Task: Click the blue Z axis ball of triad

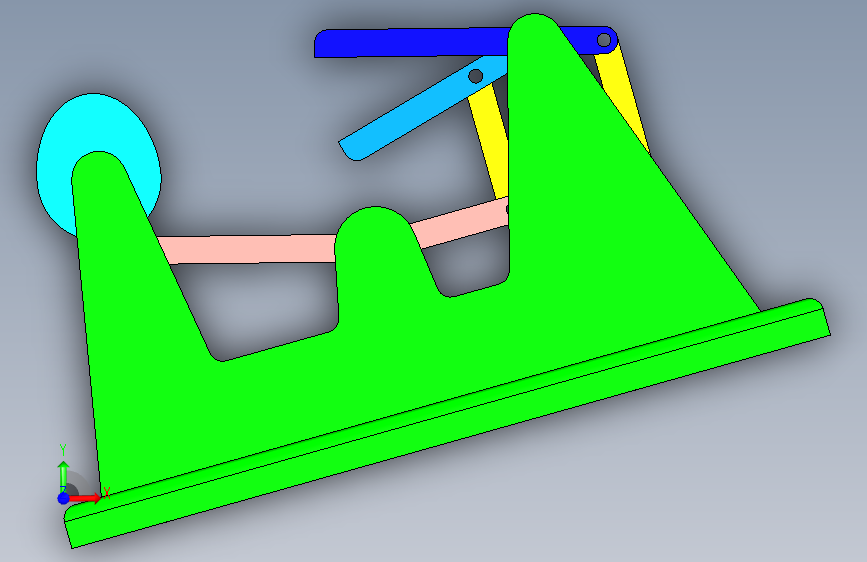Action: click(63, 498)
